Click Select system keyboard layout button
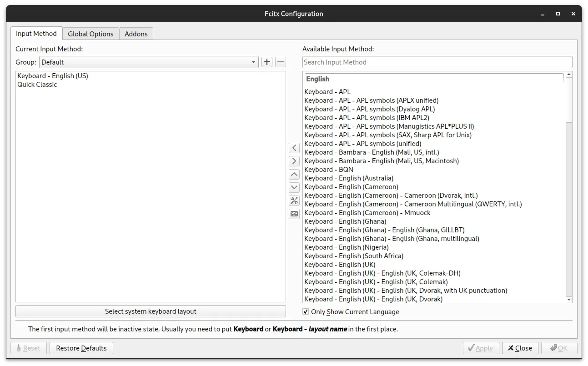 pyautogui.click(x=151, y=311)
